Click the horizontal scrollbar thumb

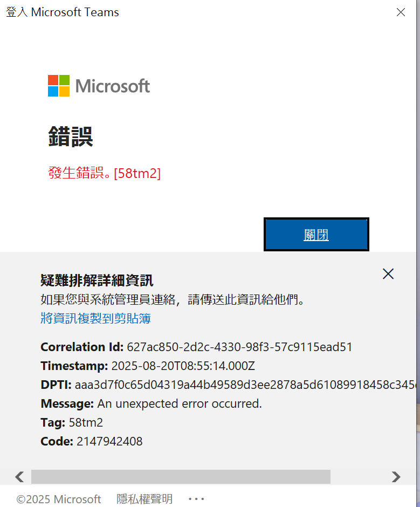coord(181,477)
